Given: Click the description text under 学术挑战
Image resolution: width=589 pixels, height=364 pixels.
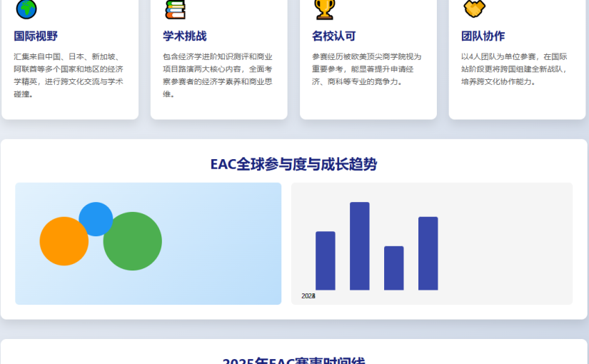Looking at the screenshot, I should tap(218, 75).
